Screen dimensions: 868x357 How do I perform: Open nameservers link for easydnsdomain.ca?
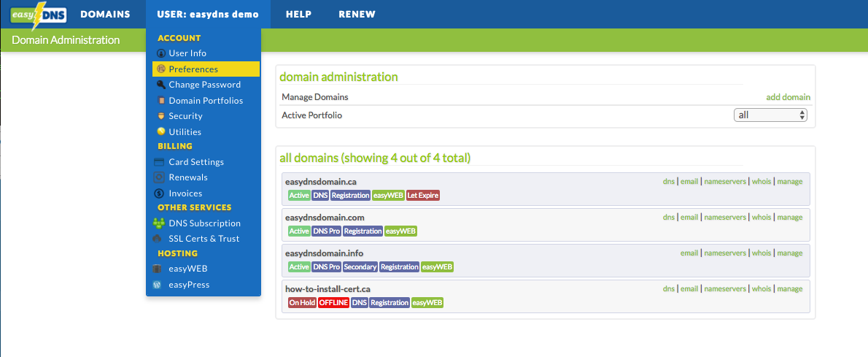pyautogui.click(x=725, y=181)
